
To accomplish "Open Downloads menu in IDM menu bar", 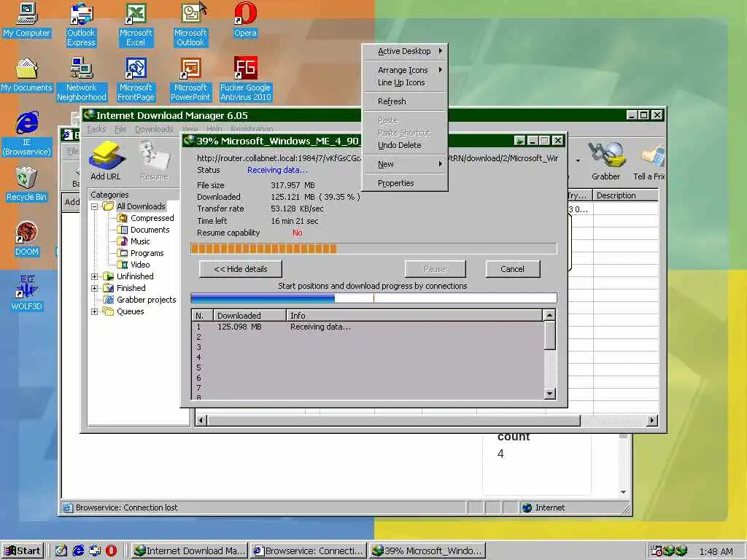I will pos(154,129).
